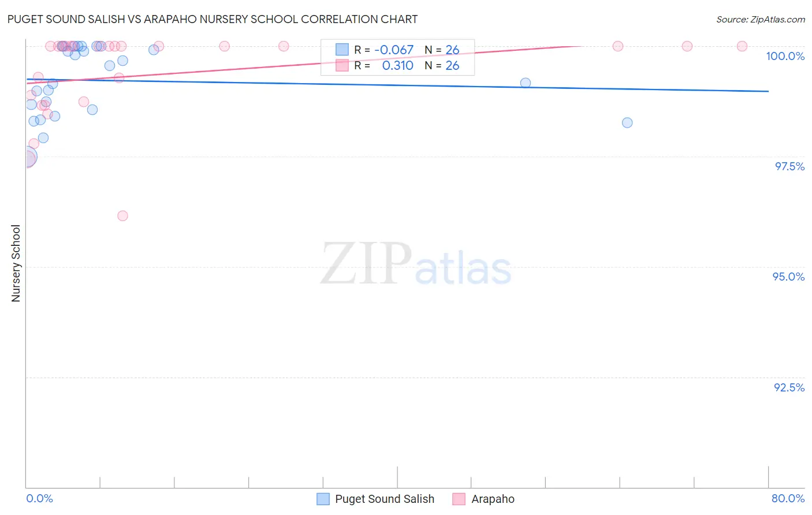Image resolution: width=812 pixels, height=515 pixels.
Task: Select the blue data point right of 50%
Action: click(x=526, y=83)
